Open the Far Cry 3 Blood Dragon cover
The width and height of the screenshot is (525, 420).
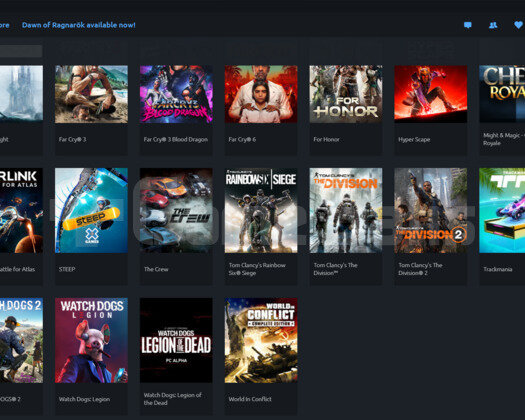pos(176,94)
